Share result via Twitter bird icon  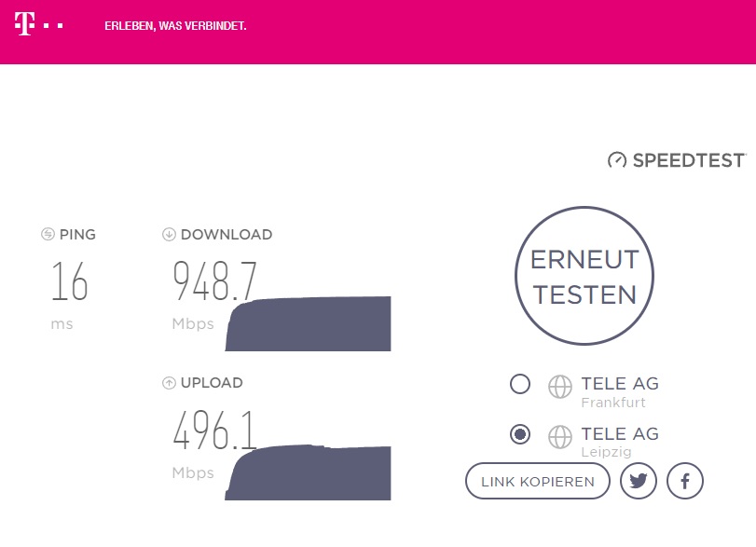pyautogui.click(x=639, y=481)
